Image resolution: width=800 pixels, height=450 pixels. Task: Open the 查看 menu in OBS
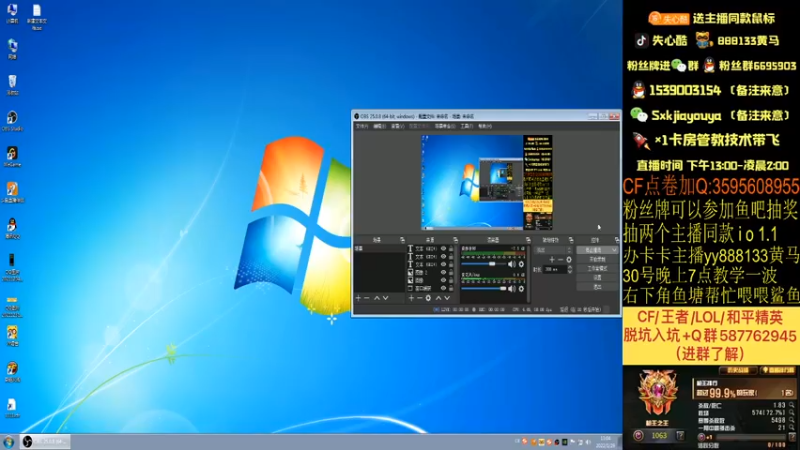397,126
